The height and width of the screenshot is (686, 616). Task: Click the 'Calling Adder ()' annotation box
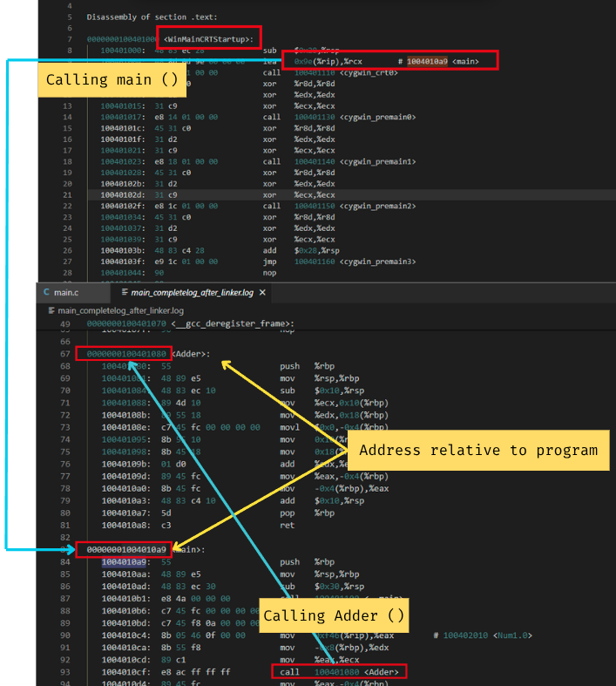pos(334,615)
